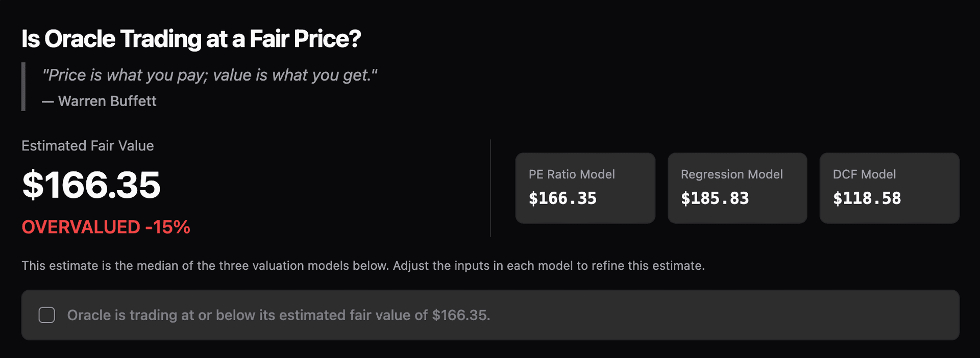The width and height of the screenshot is (980, 358).
Task: Click the "Oracle is trading at or below" checkbox label
Action: click(279, 315)
